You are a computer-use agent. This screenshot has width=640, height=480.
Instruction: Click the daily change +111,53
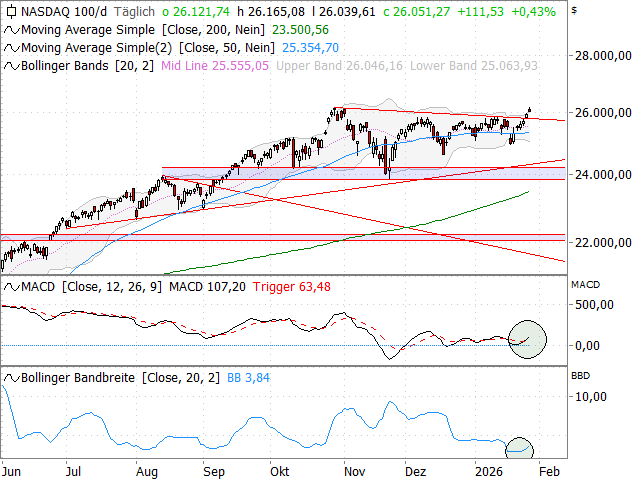[480, 12]
